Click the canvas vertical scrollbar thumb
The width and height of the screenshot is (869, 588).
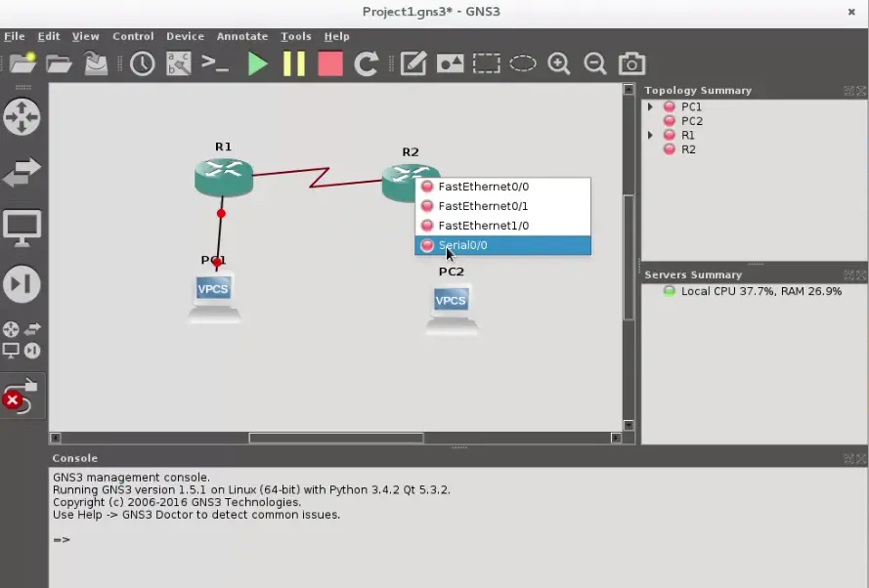pos(629,258)
